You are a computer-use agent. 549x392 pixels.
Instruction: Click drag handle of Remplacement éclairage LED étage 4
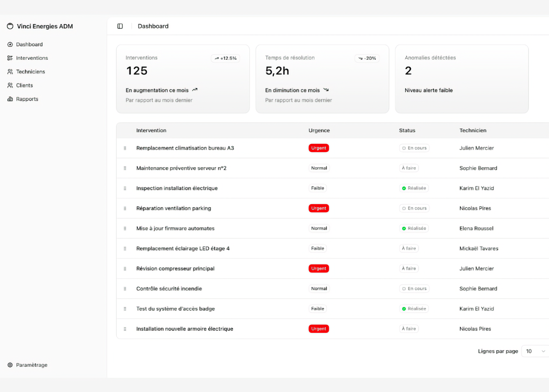[x=125, y=249]
